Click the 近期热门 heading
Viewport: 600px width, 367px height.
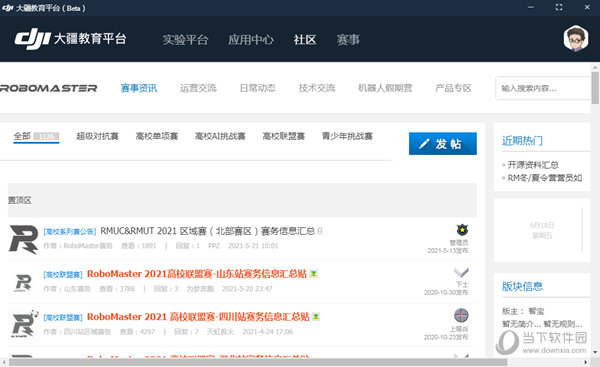coord(522,141)
